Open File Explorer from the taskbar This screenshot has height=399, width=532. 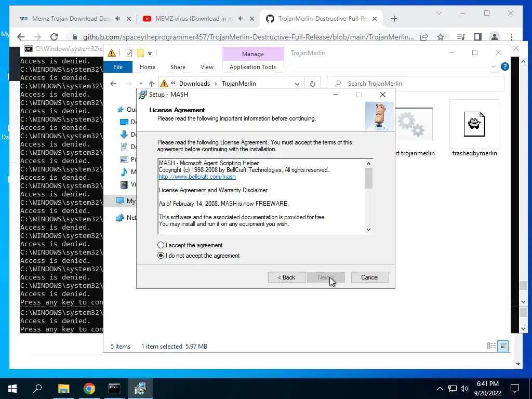[63, 389]
